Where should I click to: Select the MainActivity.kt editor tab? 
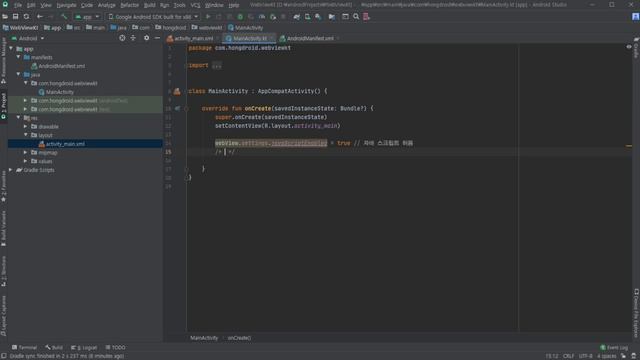(x=249, y=38)
